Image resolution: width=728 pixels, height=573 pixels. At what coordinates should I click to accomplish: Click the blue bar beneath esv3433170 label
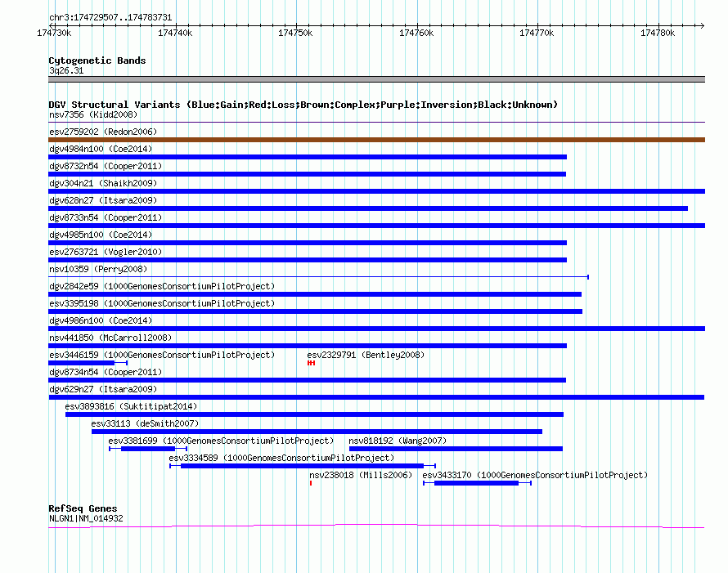tap(476, 483)
